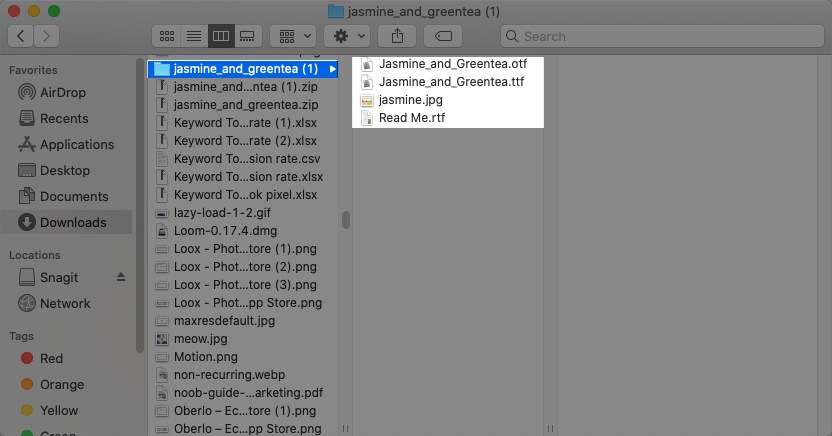Select Motion.png
The height and width of the screenshot is (436, 832).
242,357
